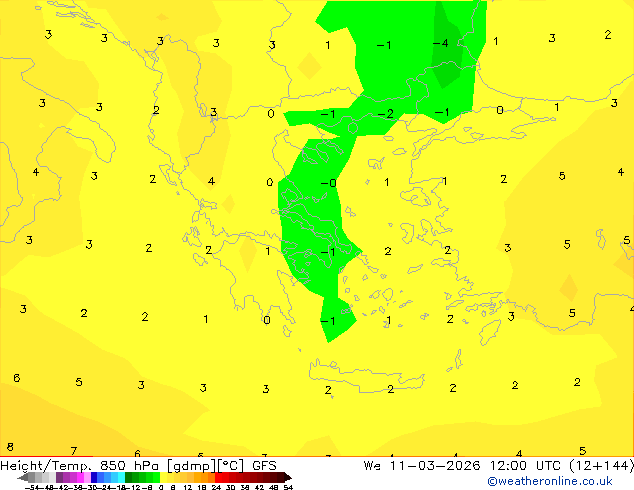
Task: Select the '−4' temperature value on the map
Action: [440, 43]
